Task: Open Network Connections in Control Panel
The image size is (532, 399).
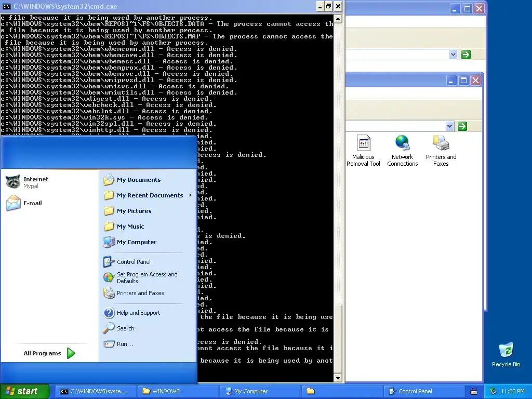Action: [x=403, y=151]
